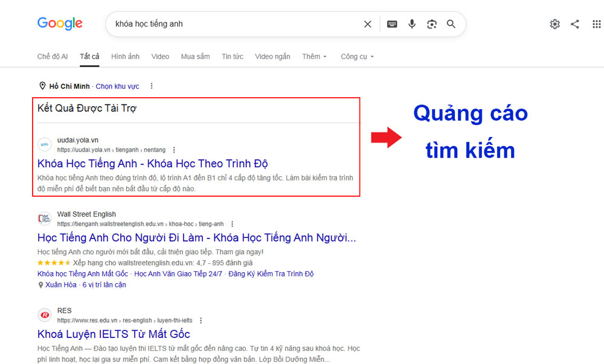The image size is (604, 364).
Task: Click the RES favicon icon
Action: (45, 315)
